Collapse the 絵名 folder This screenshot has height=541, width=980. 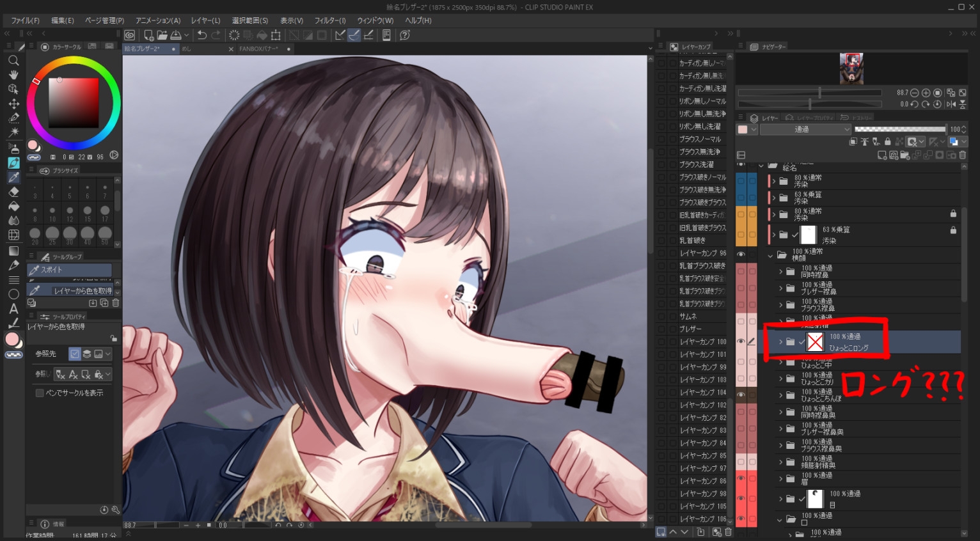tap(761, 166)
